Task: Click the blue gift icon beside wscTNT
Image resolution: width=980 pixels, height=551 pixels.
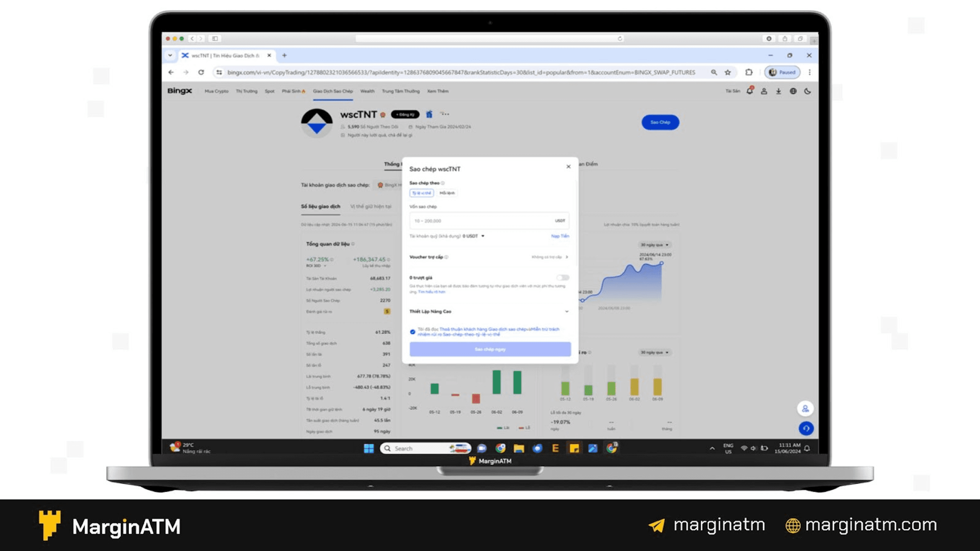Action: [x=430, y=114]
